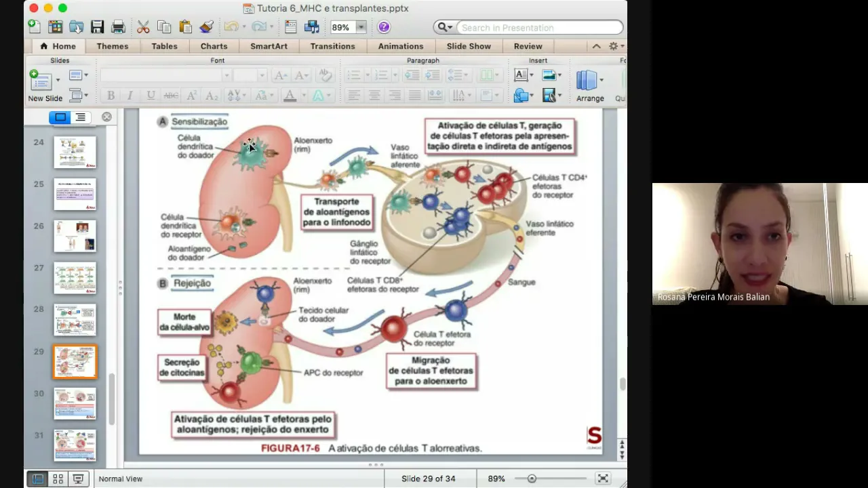Open the Review tab
This screenshot has height=488, width=868.
(528, 46)
